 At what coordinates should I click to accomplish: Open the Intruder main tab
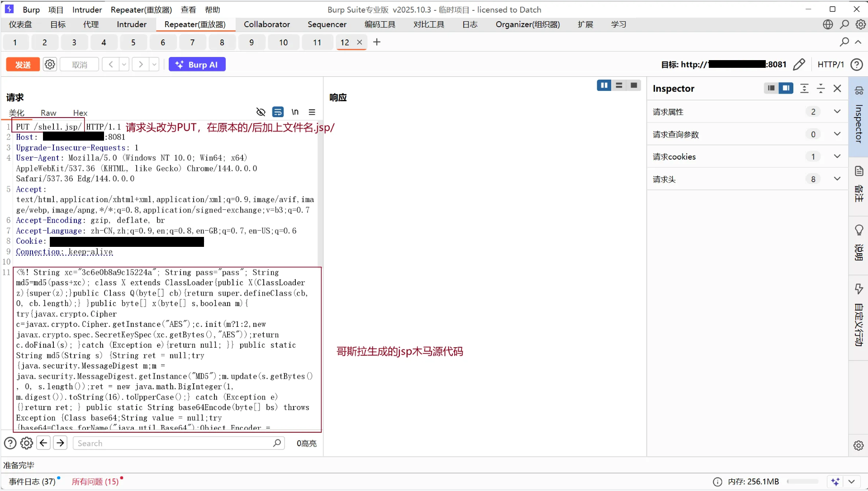pos(132,24)
